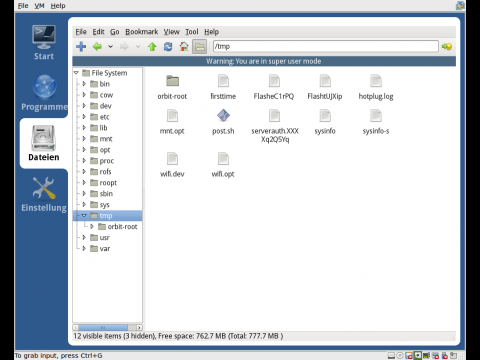The height and width of the screenshot is (360, 480).
Task: Open the Tool menu
Action: (x=192, y=32)
